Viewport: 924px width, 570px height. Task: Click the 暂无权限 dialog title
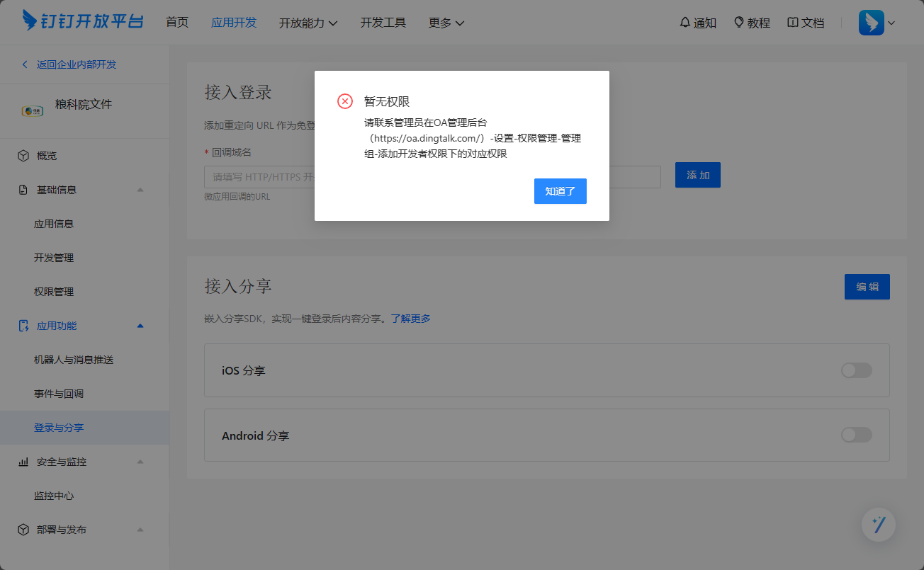pos(387,102)
